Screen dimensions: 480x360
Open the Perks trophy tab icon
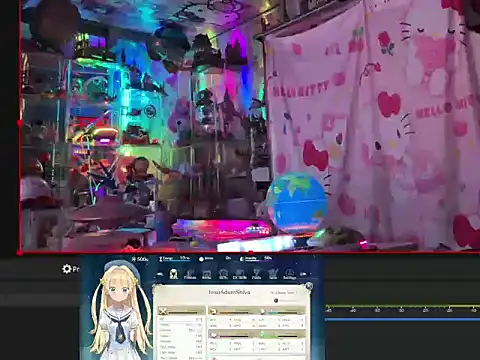pos(256,274)
